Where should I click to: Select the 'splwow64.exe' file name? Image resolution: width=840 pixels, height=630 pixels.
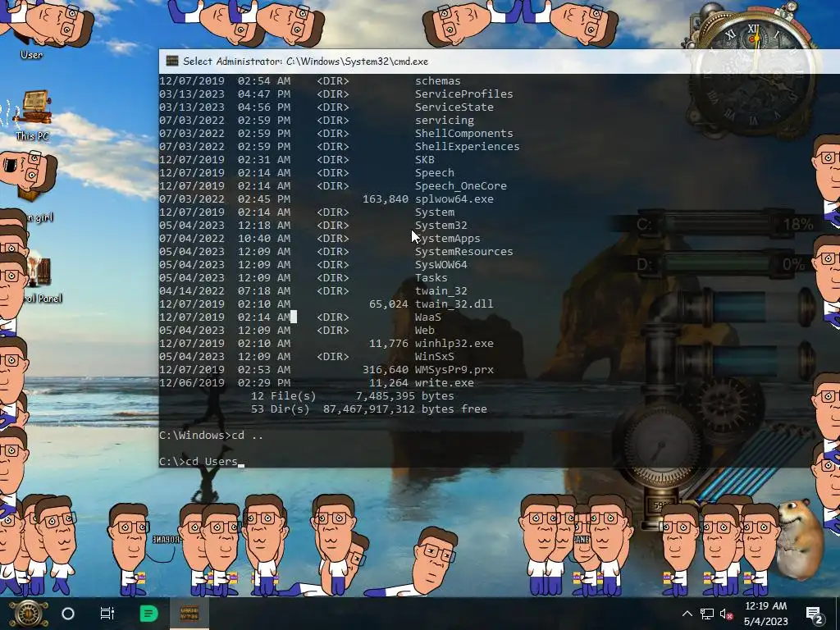[454, 199]
